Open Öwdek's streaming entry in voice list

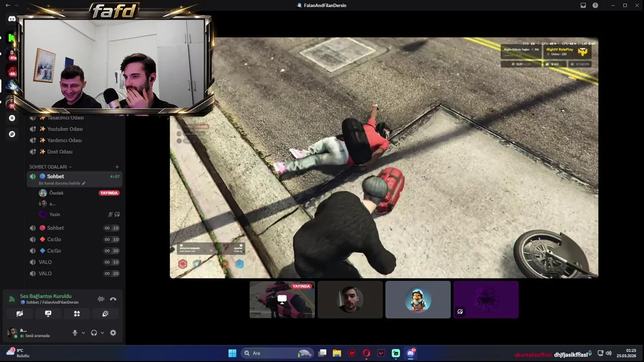pyautogui.click(x=79, y=193)
